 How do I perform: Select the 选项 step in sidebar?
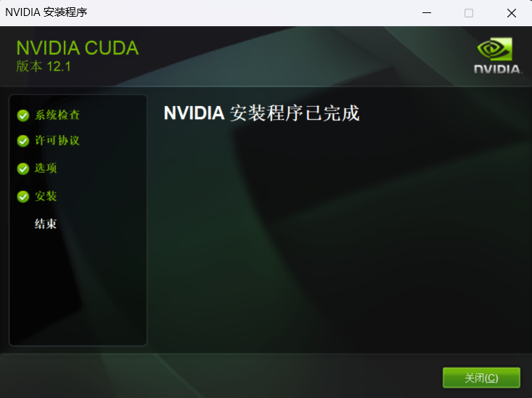tap(46, 168)
